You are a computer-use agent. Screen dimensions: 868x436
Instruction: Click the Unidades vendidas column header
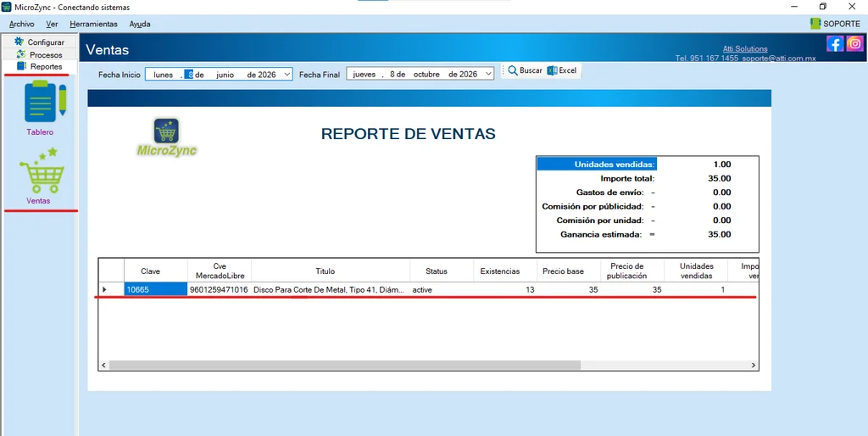click(x=696, y=271)
